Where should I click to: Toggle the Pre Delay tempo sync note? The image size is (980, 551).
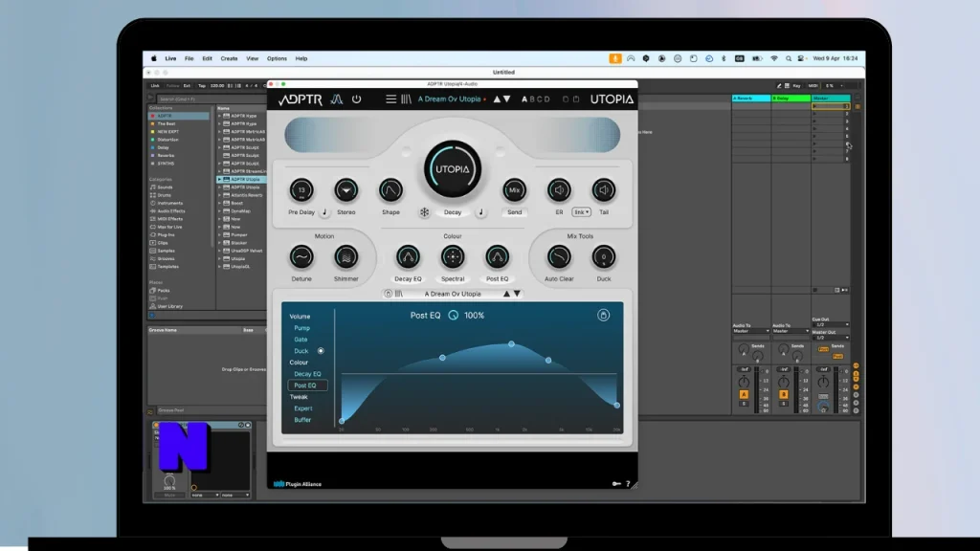pos(324,212)
